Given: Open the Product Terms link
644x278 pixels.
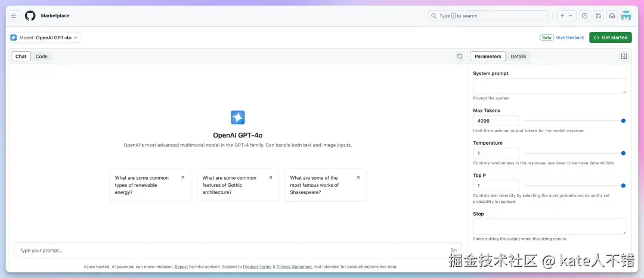Looking at the screenshot, I should coord(257,267).
